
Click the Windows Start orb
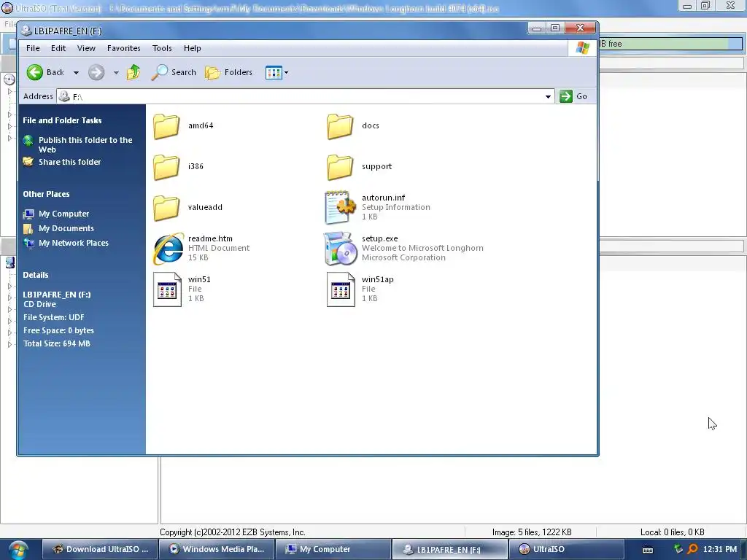click(x=18, y=550)
